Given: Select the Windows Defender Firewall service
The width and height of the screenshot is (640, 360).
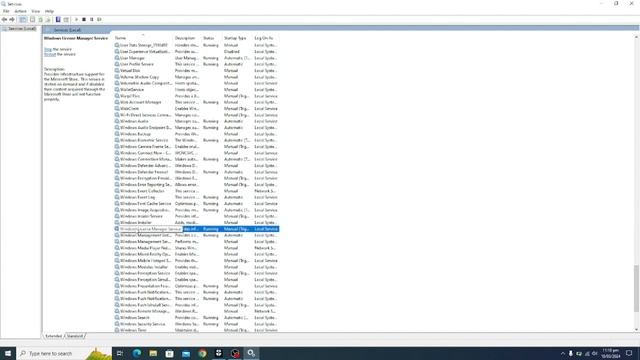Looking at the screenshot, I should (x=196, y=172).
